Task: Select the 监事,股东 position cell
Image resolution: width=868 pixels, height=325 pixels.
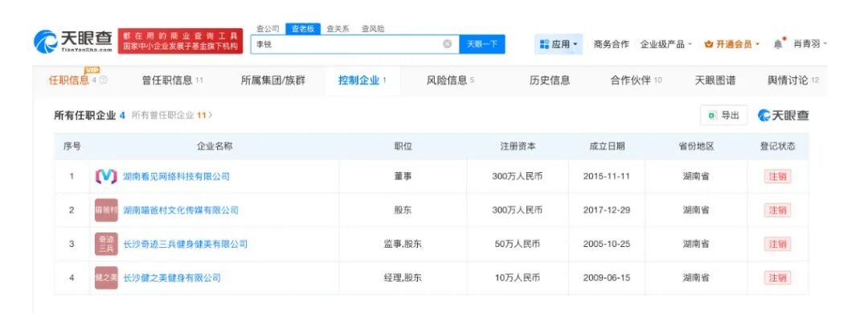Action: (x=403, y=245)
